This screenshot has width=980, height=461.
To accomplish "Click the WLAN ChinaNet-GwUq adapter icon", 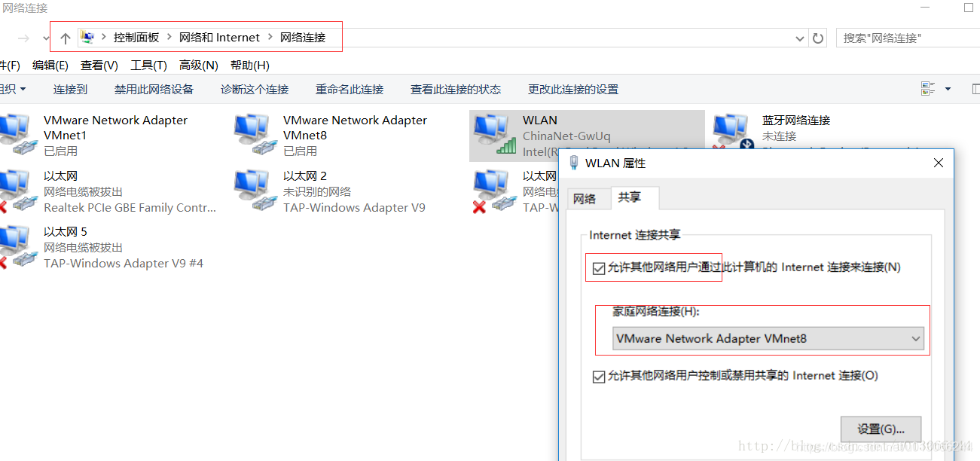I will 495,135.
